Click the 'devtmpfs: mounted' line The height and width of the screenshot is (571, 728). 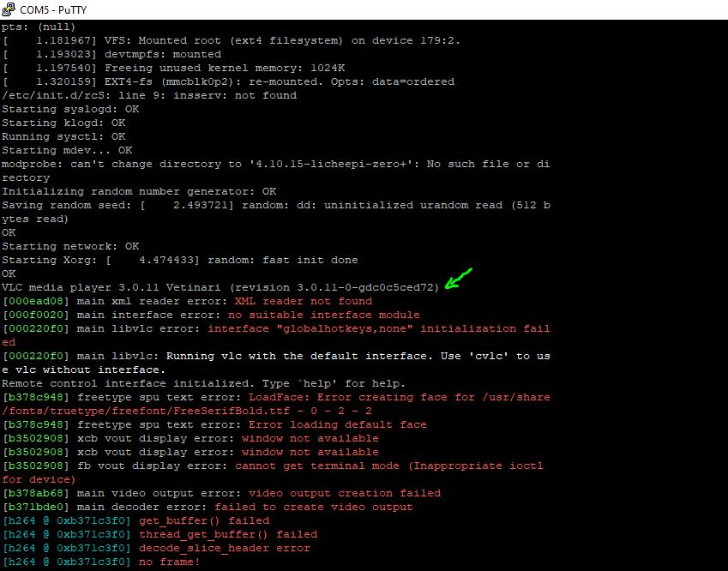pyautogui.click(x=111, y=54)
